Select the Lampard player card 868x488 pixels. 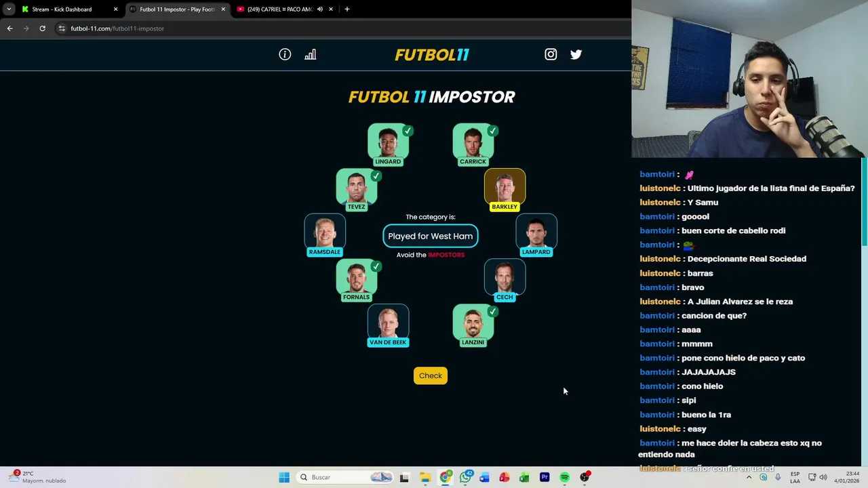(x=536, y=235)
